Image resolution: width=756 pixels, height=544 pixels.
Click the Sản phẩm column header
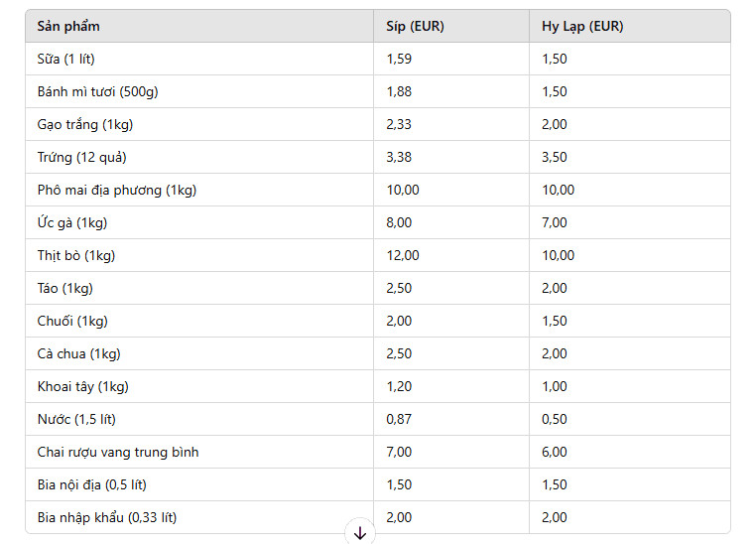click(x=68, y=27)
